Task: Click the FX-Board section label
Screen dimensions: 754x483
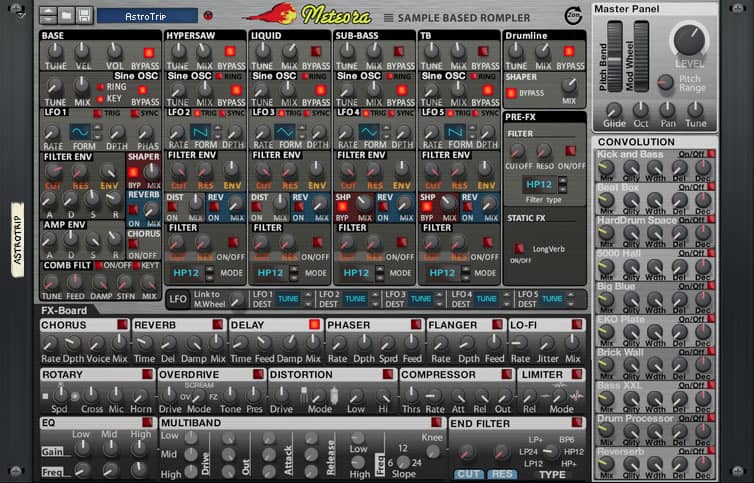Action: point(64,310)
